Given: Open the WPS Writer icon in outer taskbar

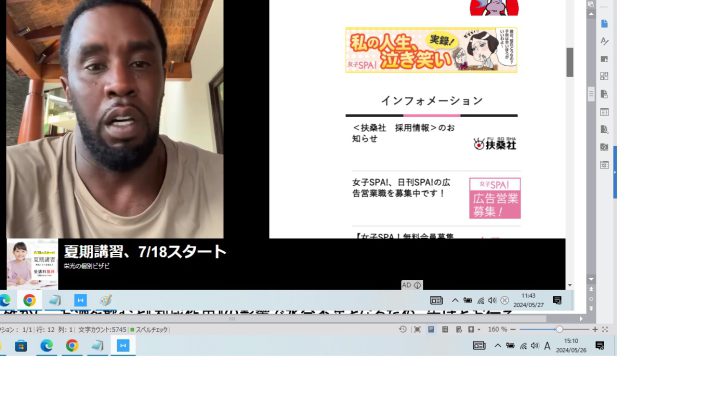Looking at the screenshot, I should 123,346.
